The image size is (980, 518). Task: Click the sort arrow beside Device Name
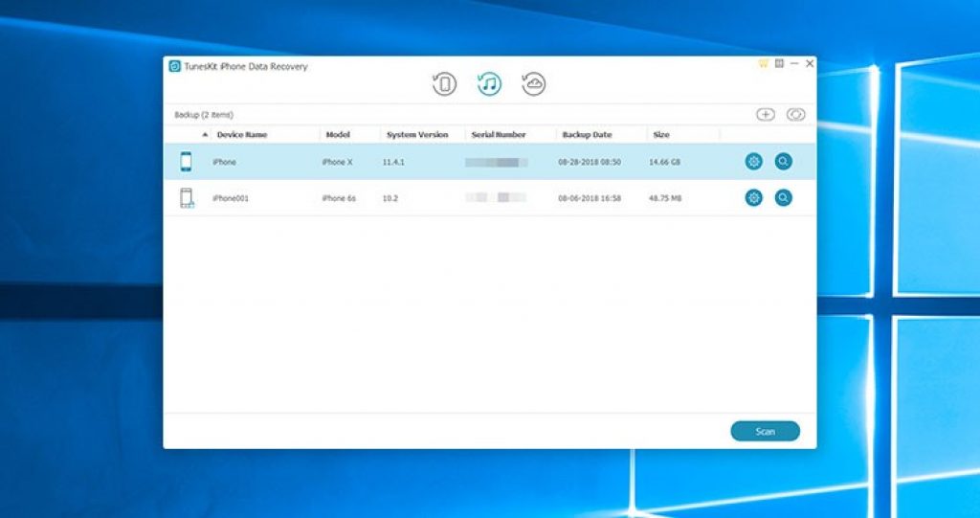tap(205, 135)
